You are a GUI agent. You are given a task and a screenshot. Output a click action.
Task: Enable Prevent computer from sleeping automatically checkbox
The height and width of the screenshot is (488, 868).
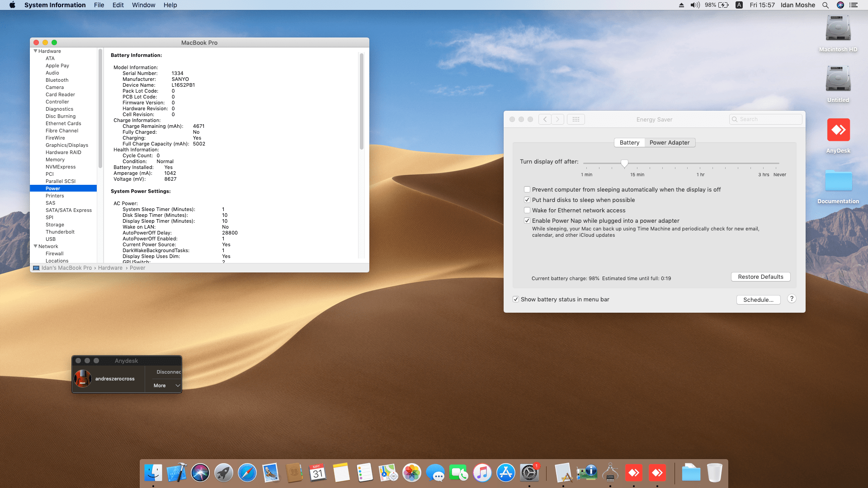527,190
